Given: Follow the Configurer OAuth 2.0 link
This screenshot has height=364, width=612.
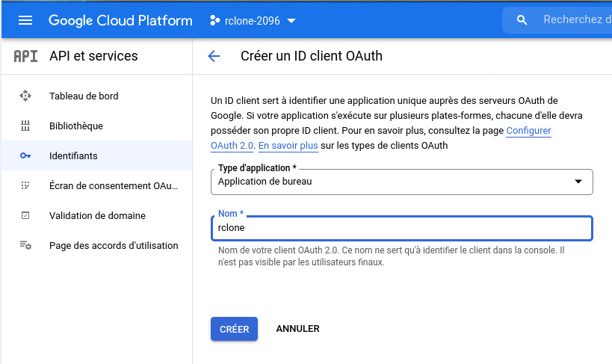Looking at the screenshot, I should pyautogui.click(x=528, y=131).
